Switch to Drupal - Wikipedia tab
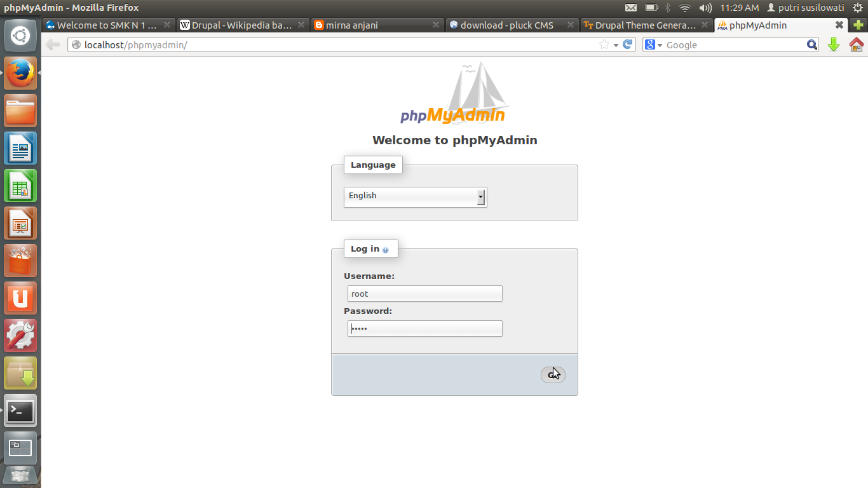This screenshot has height=488, width=868. pos(243,25)
